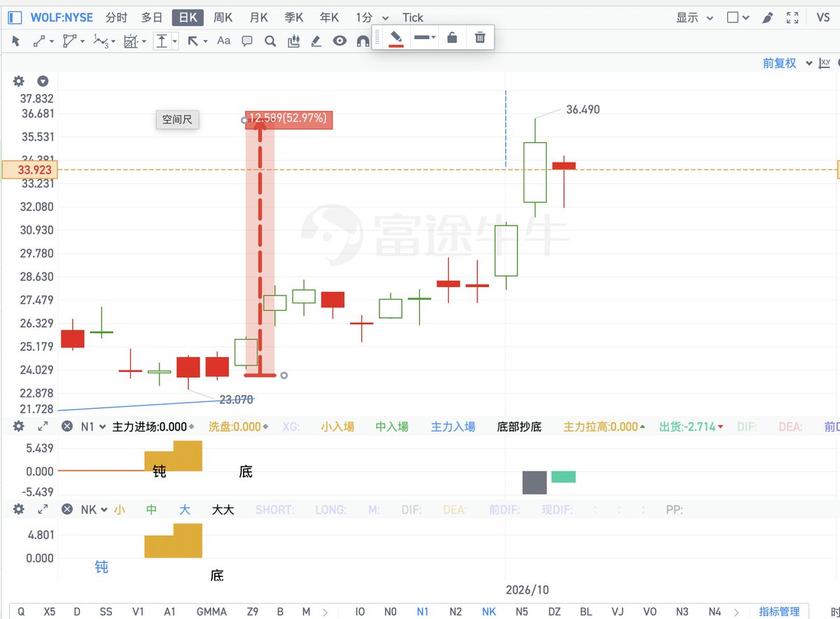Click the 33.923 current price label
840x619 pixels.
click(x=29, y=169)
